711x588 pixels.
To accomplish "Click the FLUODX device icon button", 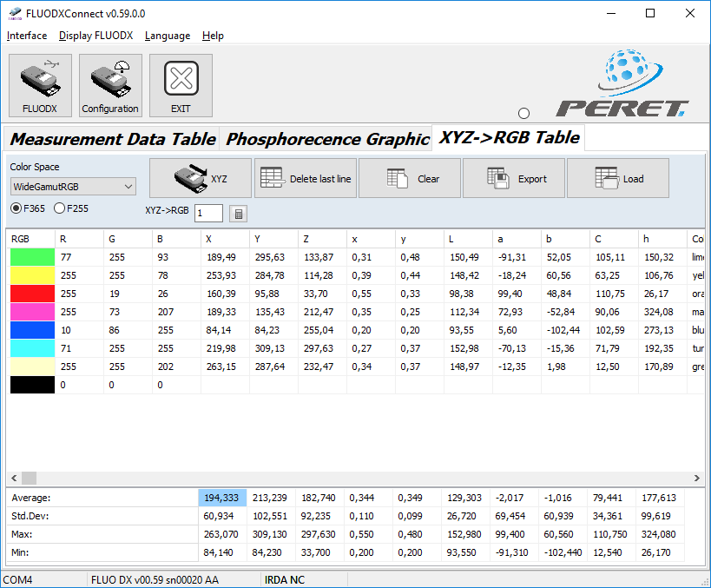I will pyautogui.click(x=40, y=85).
